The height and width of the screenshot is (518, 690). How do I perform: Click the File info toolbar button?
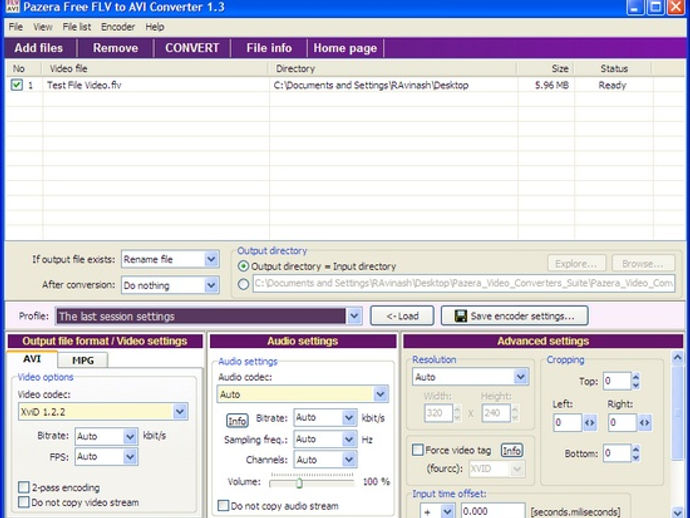pyautogui.click(x=269, y=48)
